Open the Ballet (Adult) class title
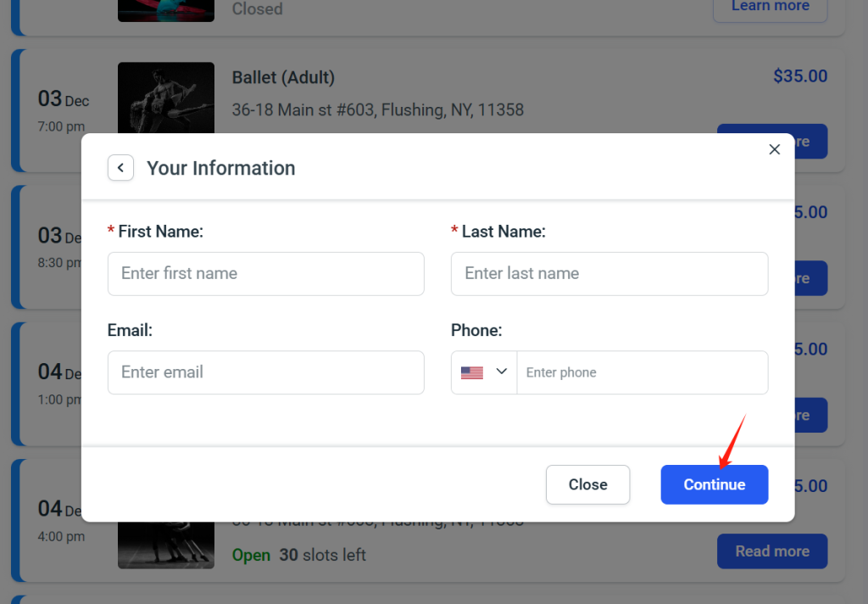 click(x=283, y=77)
